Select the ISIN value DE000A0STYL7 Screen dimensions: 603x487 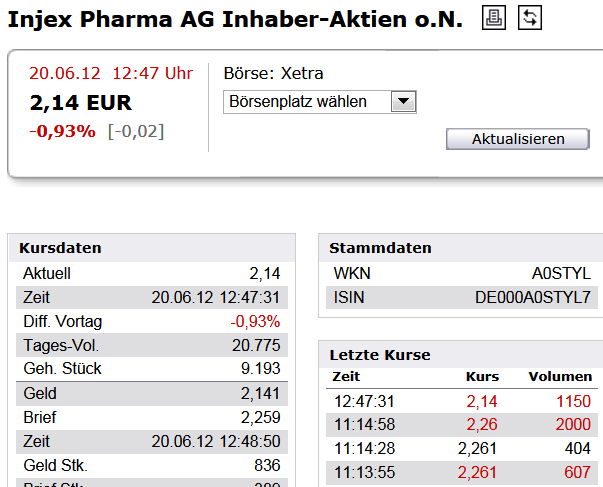(533, 297)
